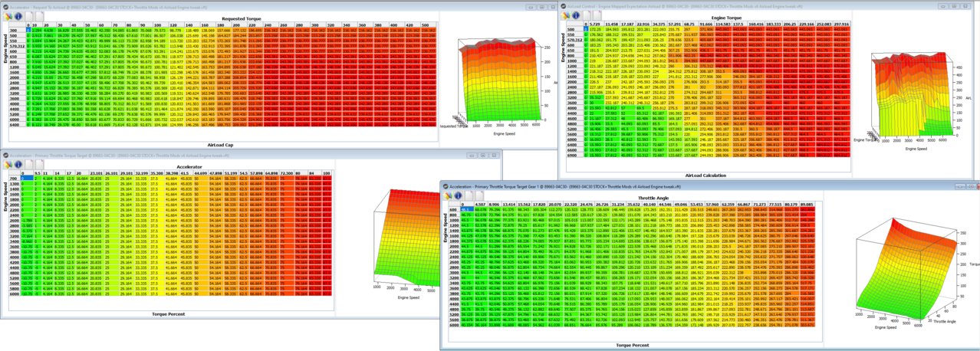This screenshot has width=980, height=351.
Task: Click second blank page icon in Requested Torque window
Action: tap(39, 16)
